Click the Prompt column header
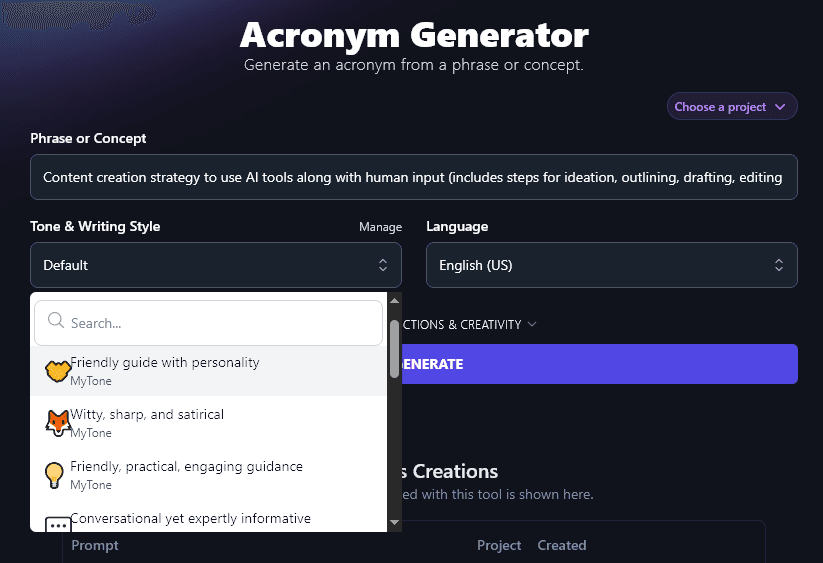The width and height of the screenshot is (823, 563). [95, 545]
